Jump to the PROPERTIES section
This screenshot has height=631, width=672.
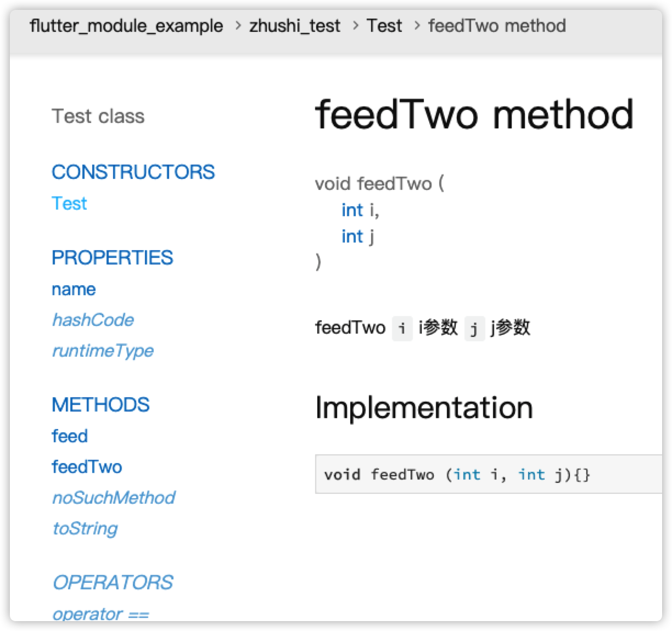(x=113, y=257)
